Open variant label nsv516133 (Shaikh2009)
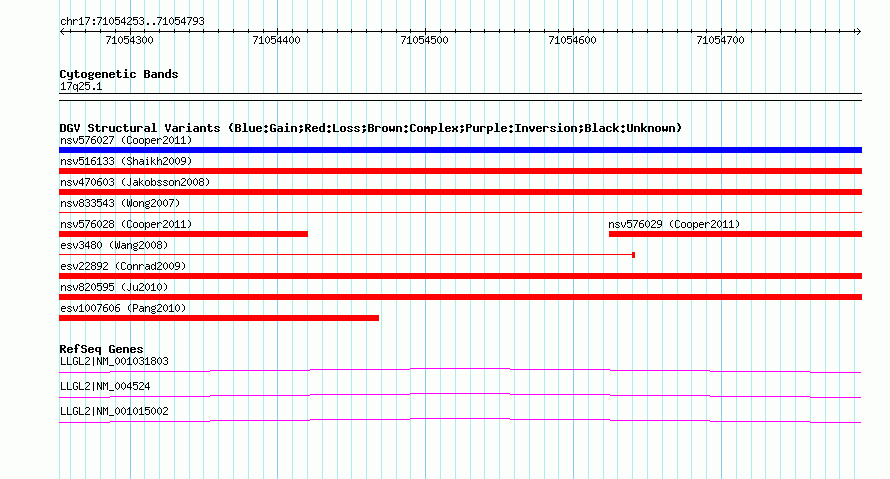The height and width of the screenshot is (479, 890). (x=126, y=161)
